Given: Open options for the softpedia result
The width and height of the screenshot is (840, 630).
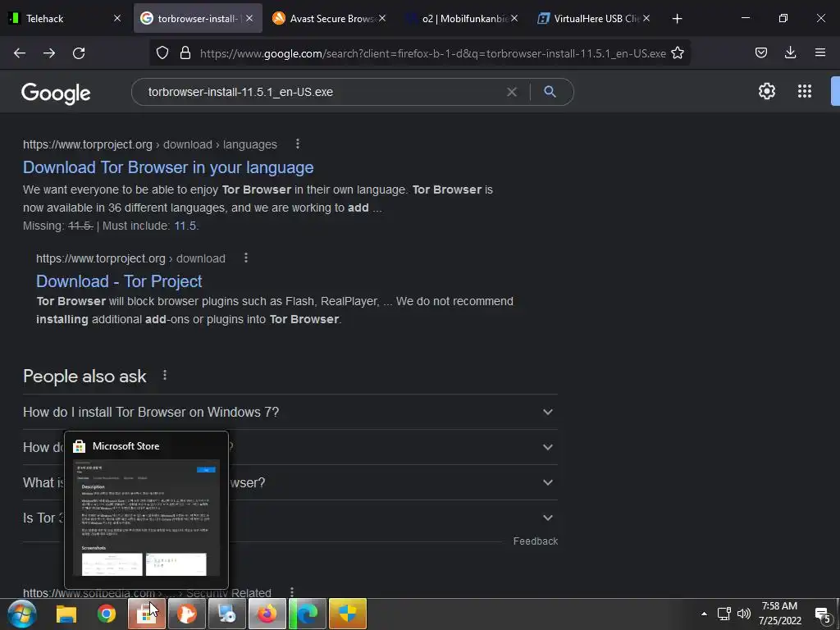Looking at the screenshot, I should click(292, 592).
